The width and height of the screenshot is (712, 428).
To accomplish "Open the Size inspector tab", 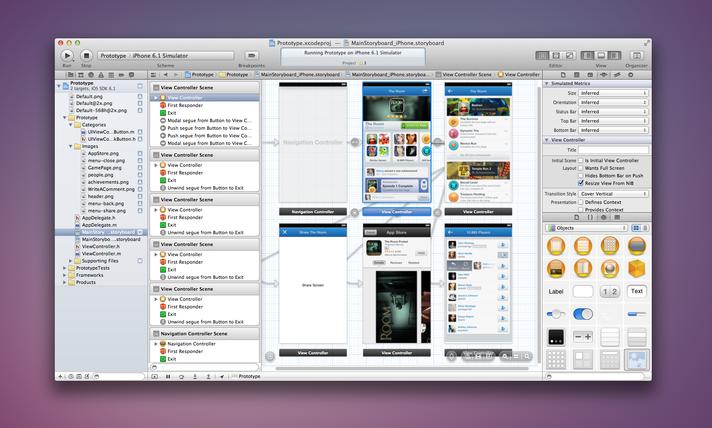I will pyautogui.click(x=617, y=74).
